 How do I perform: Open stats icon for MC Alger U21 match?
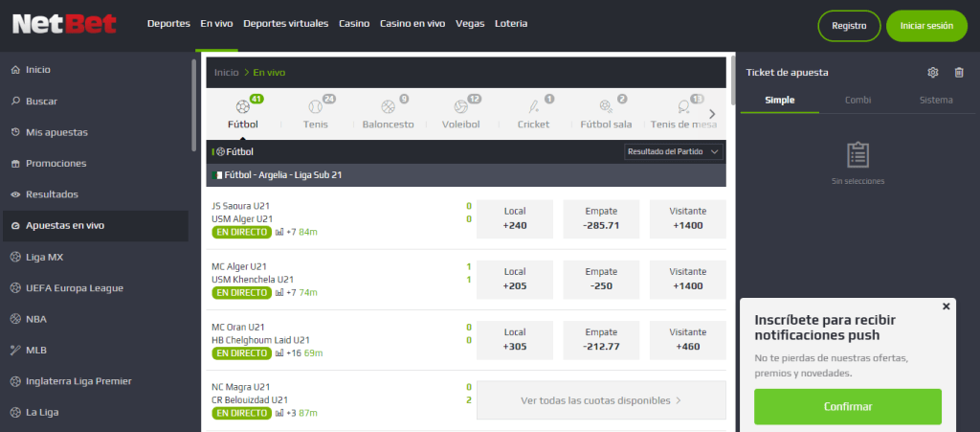(279, 292)
